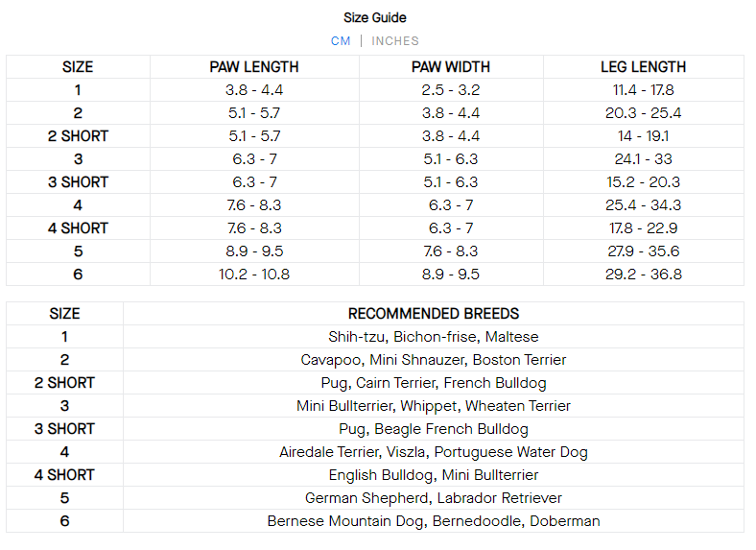Click the Airedale Terrier, Viszla breeds cell
Viewport: 756px width, 550px height.
coord(434,452)
